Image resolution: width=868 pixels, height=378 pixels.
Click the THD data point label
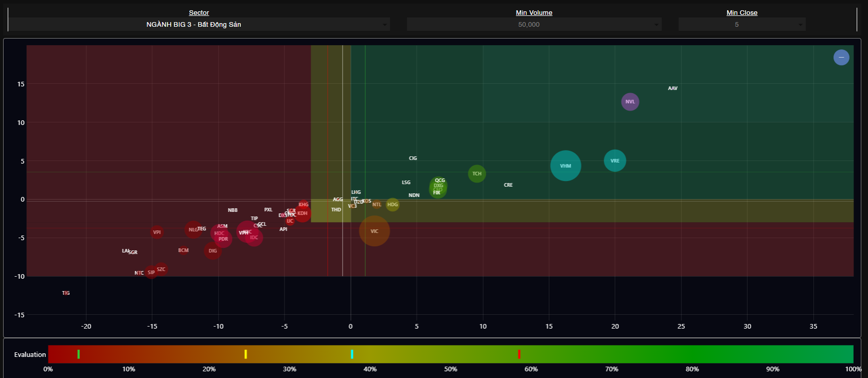(x=336, y=210)
